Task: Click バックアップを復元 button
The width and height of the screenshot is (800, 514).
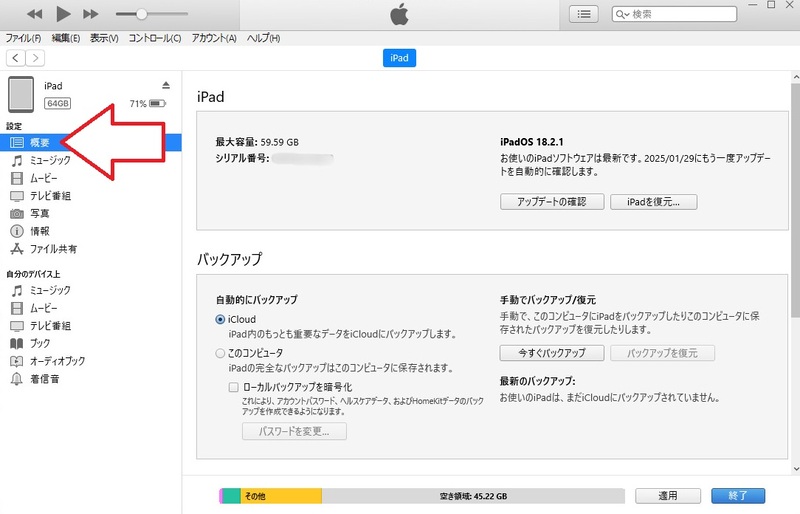Action: [x=662, y=353]
